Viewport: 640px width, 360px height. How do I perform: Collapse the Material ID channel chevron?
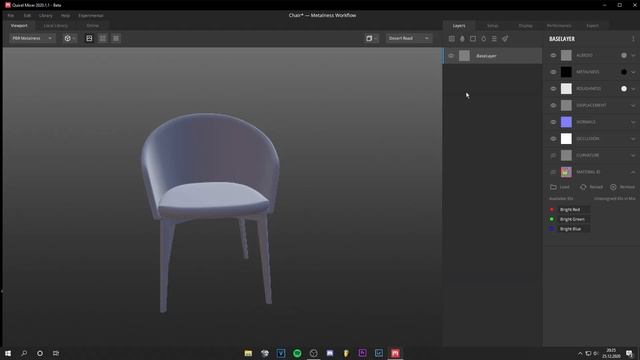pyautogui.click(x=633, y=172)
